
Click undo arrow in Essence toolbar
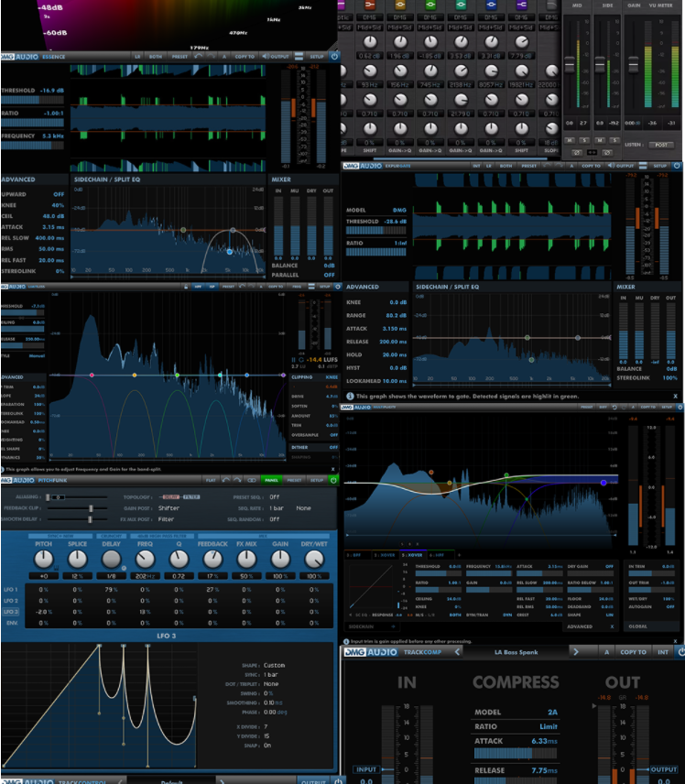point(199,57)
